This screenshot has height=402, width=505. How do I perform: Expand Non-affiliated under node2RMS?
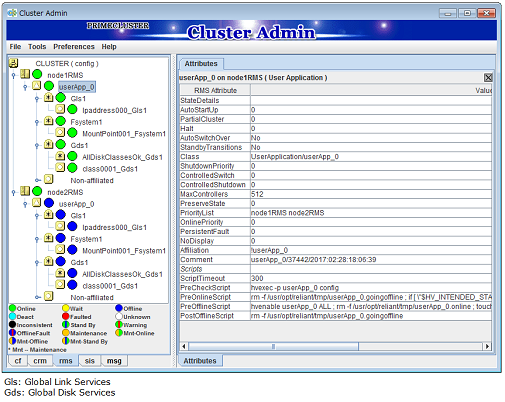click(38, 297)
